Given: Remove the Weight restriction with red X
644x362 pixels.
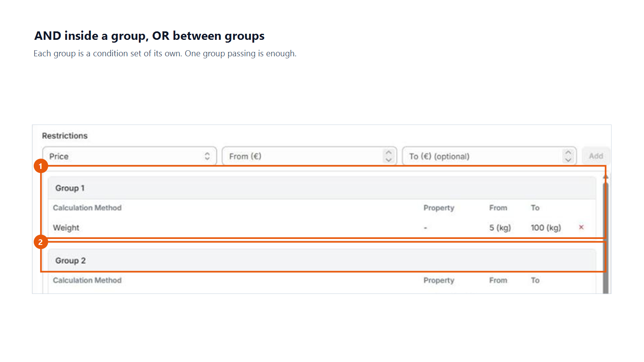Looking at the screenshot, I should pos(581,227).
